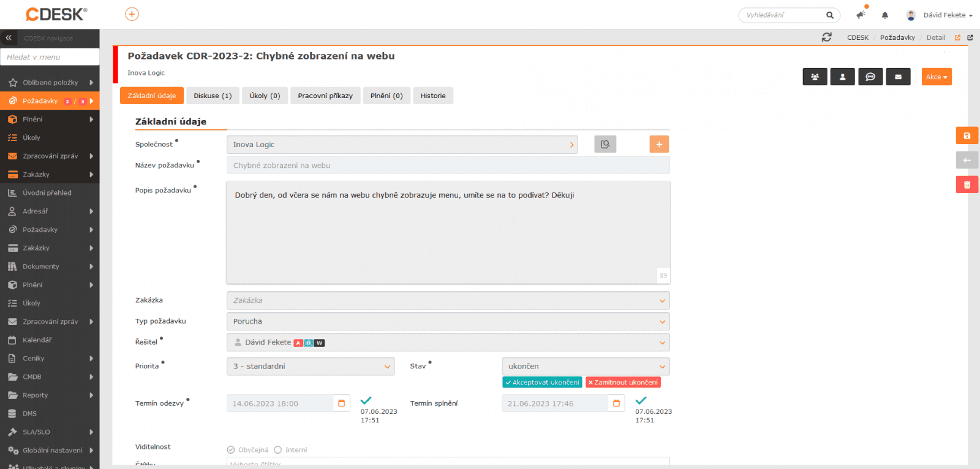
Task: Expand the Adresář sidebar arrow
Action: [91, 211]
